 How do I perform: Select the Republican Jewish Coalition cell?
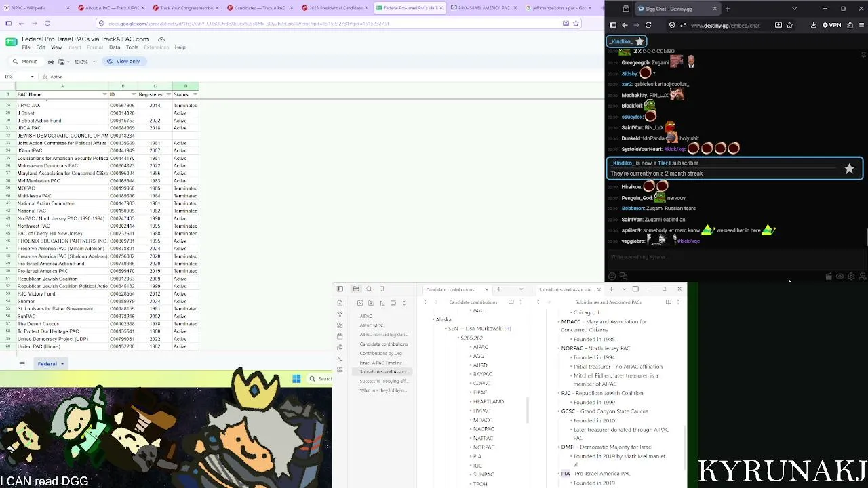(62, 279)
